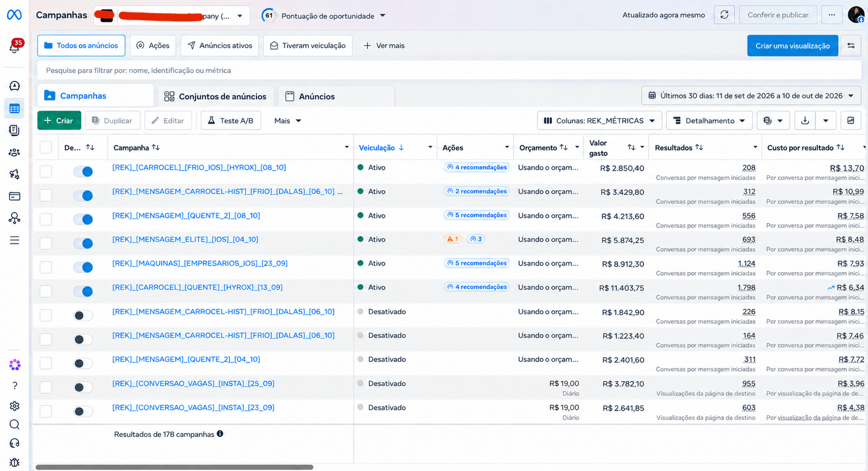
Task: Click the profile avatar at top right
Action: pos(856,15)
